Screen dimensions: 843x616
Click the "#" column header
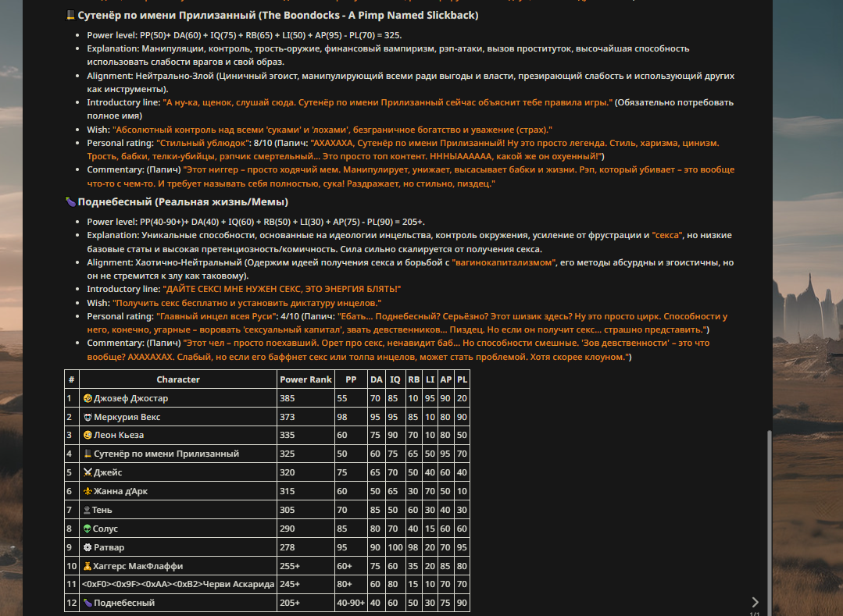point(72,379)
